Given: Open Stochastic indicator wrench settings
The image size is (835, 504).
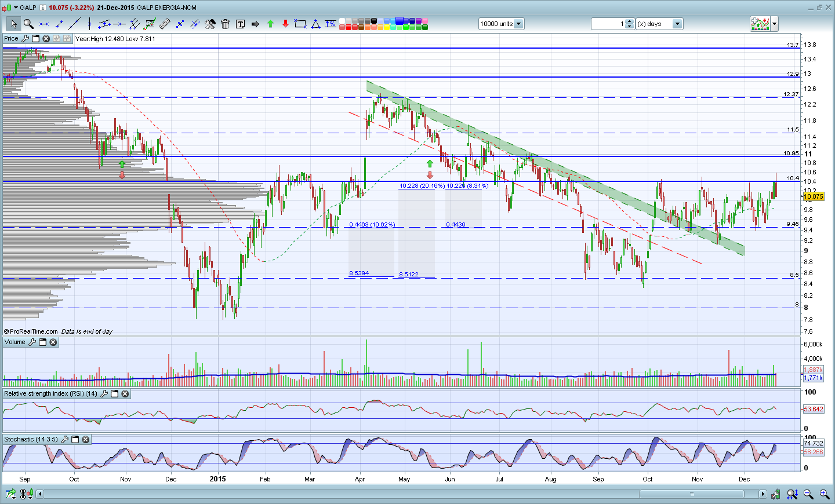Looking at the screenshot, I should pyautogui.click(x=64, y=440).
